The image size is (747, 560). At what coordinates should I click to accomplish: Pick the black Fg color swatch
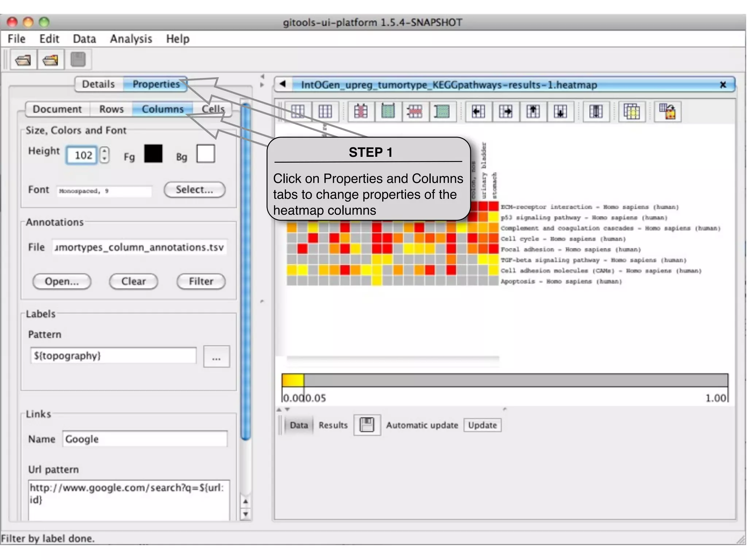[x=153, y=153]
